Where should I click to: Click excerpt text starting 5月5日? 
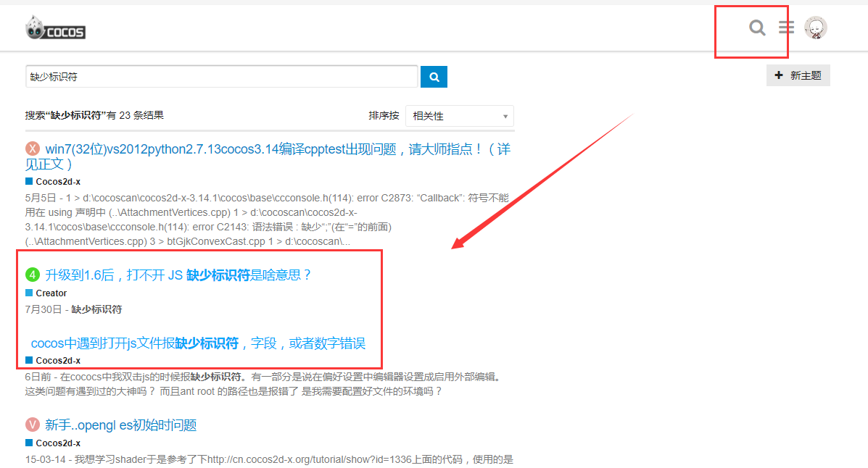267,220
